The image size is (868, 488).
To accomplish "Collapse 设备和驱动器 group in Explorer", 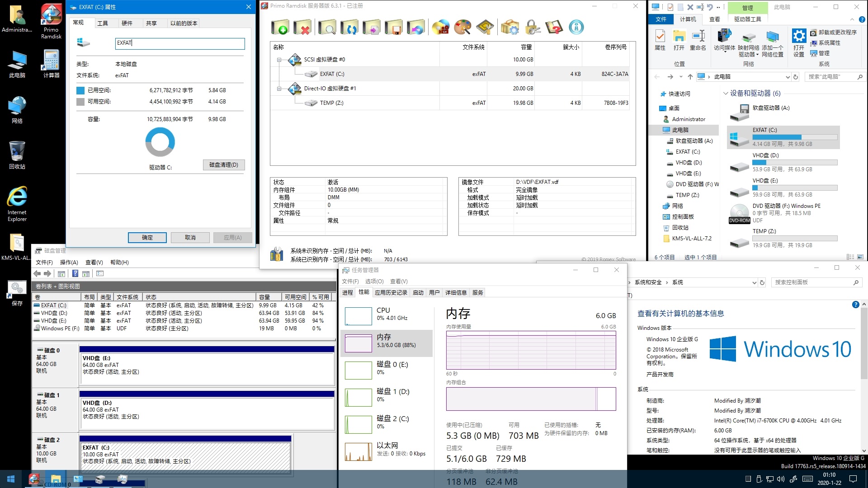I will [x=726, y=94].
